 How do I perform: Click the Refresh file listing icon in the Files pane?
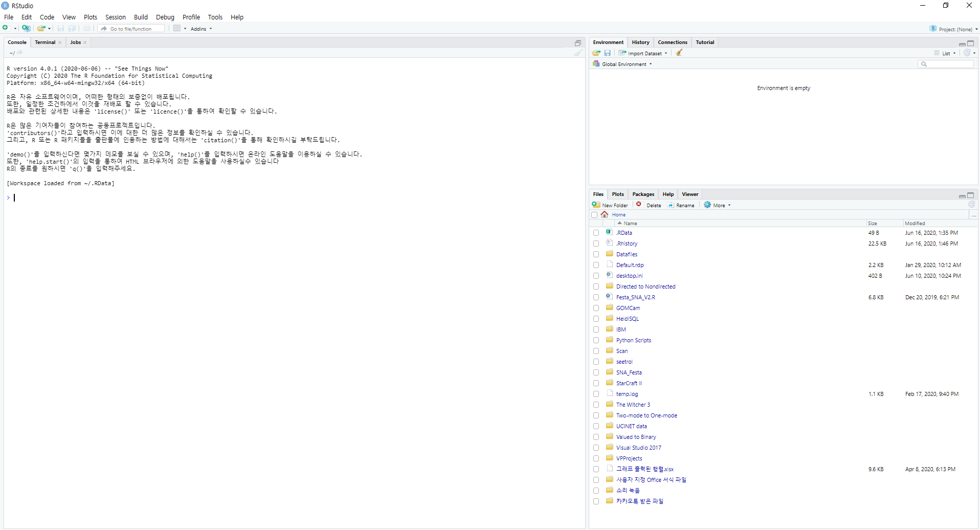click(x=972, y=204)
